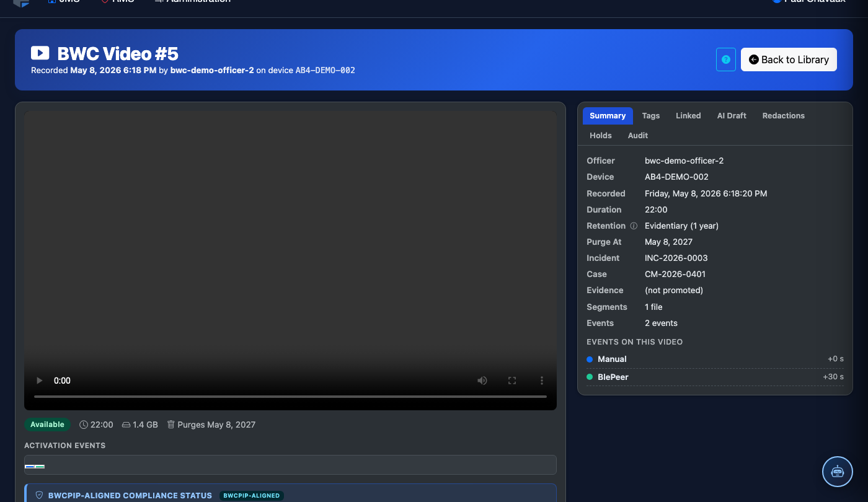Select the Manual event row
The height and width of the screenshot is (502, 868).
point(715,359)
